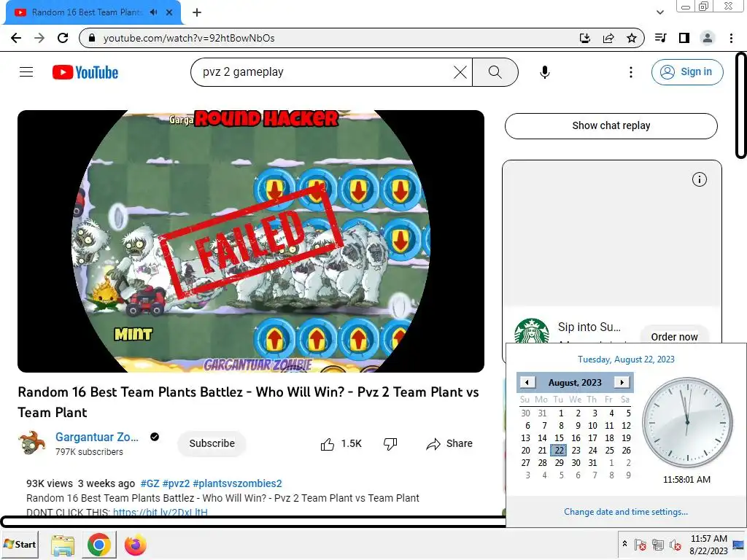Open File Explorer from taskbar
This screenshot has height=560, width=747.
(x=63, y=545)
